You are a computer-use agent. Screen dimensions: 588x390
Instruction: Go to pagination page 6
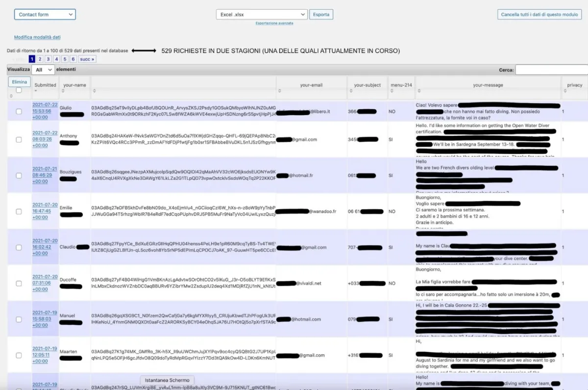[x=73, y=59]
